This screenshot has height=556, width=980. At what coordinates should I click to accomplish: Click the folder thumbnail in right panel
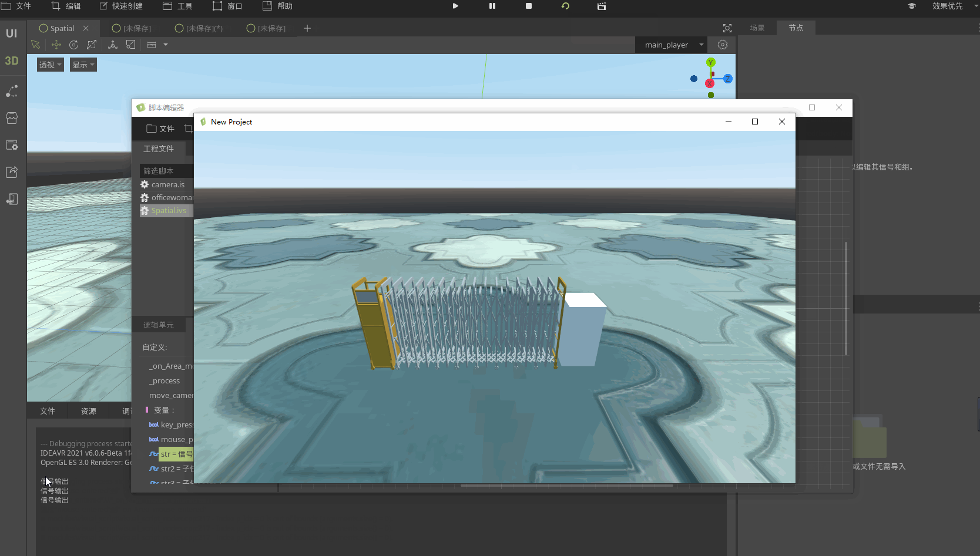tap(871, 437)
